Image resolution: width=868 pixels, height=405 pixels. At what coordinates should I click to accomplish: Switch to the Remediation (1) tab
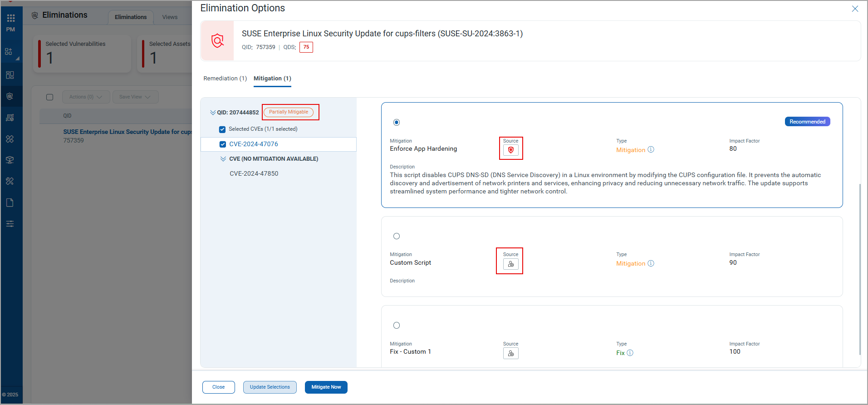point(225,79)
